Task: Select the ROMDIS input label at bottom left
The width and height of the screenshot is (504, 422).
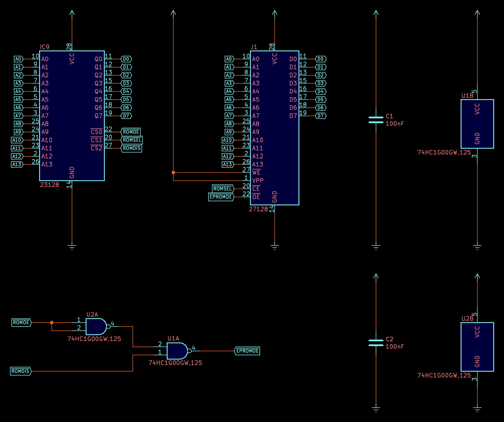Action: (20, 371)
